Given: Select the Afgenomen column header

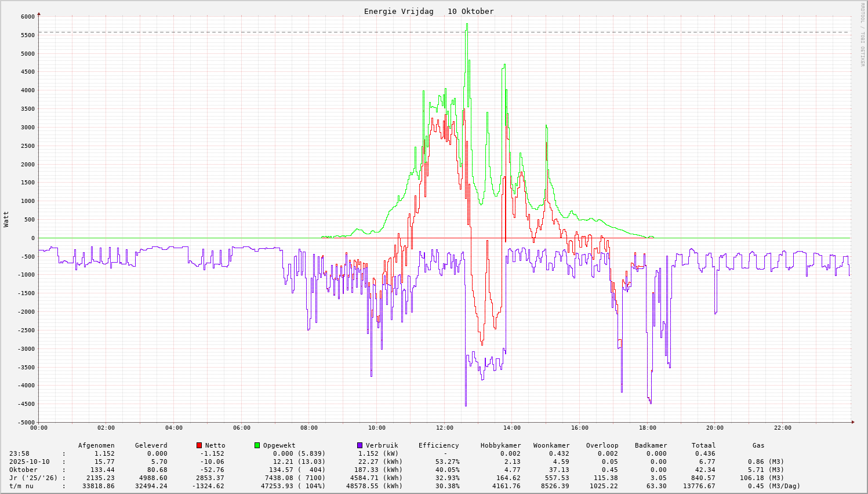Looking at the screenshot, I should pos(96,445).
